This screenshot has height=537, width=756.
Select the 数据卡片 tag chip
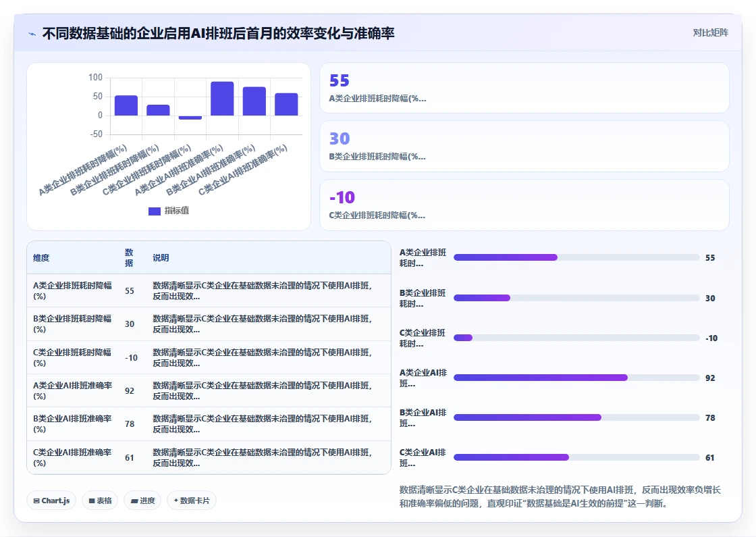[192, 501]
